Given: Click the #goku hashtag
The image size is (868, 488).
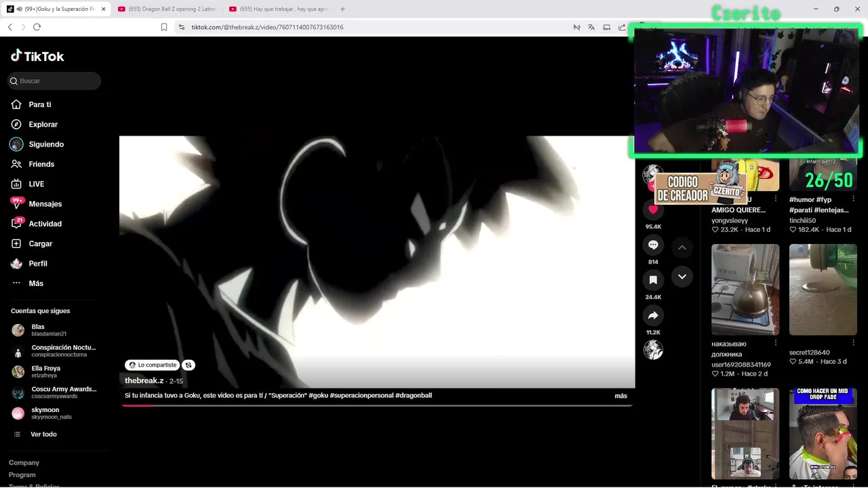Looking at the screenshot, I should tap(319, 395).
